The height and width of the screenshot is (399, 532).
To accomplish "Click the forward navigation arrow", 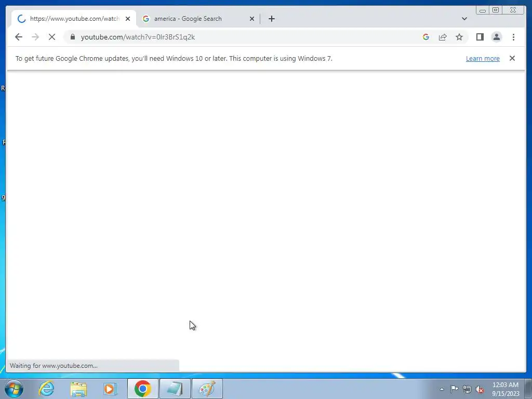I will point(35,37).
